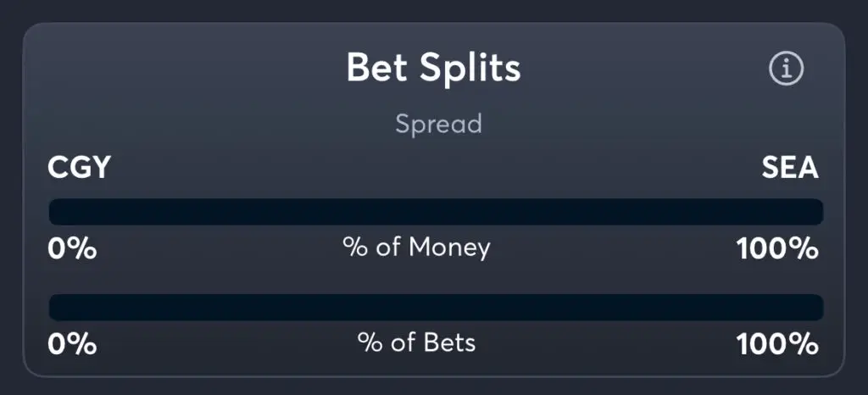Viewport: 868px width, 395px height.
Task: Select the % of Bets label
Action: point(416,343)
